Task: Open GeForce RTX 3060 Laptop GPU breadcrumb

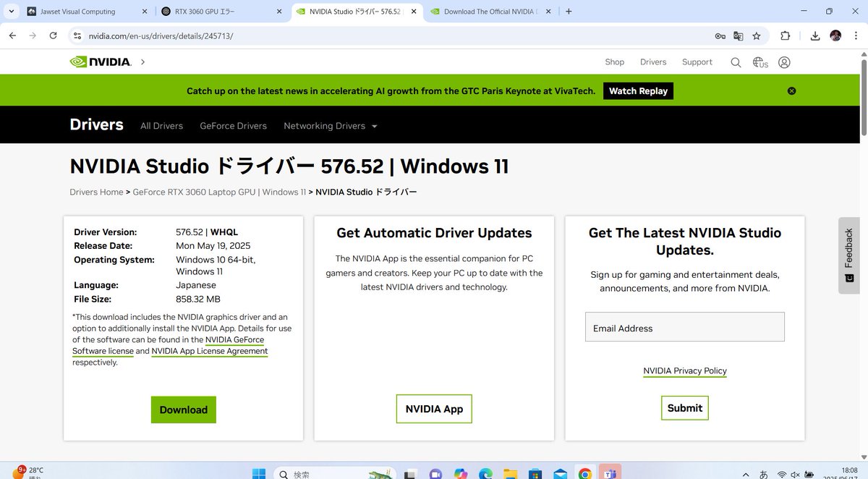Action: pyautogui.click(x=219, y=192)
